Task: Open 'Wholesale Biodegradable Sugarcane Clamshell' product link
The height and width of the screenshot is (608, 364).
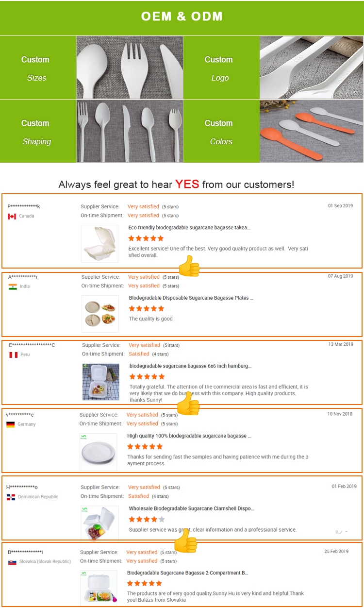Action: [191, 508]
